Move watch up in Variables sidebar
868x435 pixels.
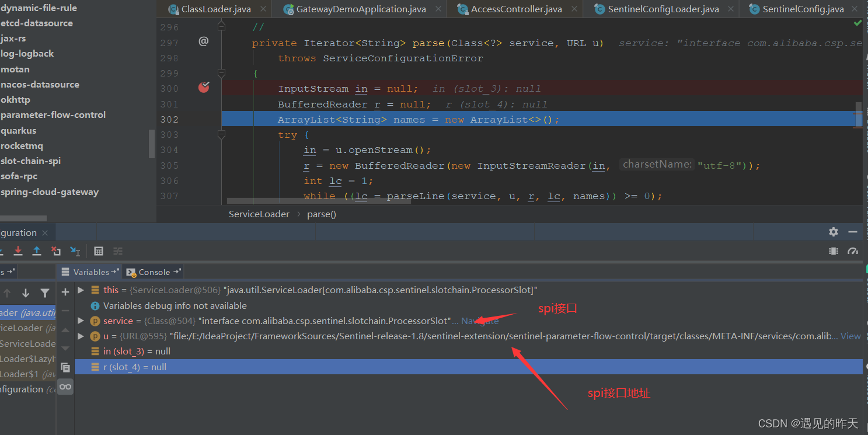point(65,329)
